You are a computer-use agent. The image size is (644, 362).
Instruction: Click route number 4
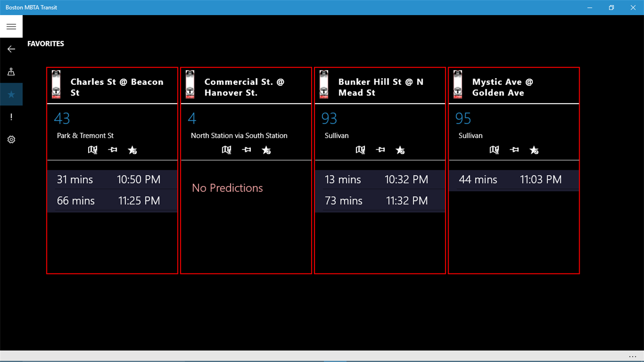[192, 118]
